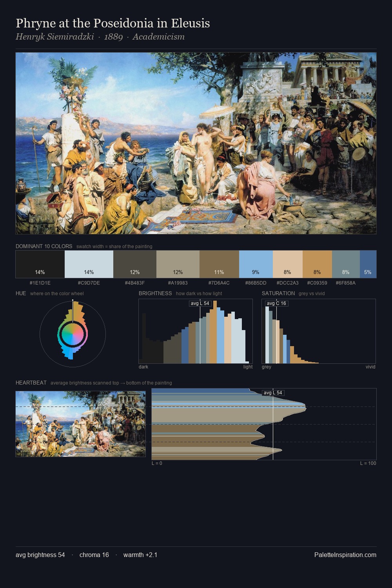Click the hex code text #7D6A4C
This screenshot has height=588, width=392.
pos(219,283)
